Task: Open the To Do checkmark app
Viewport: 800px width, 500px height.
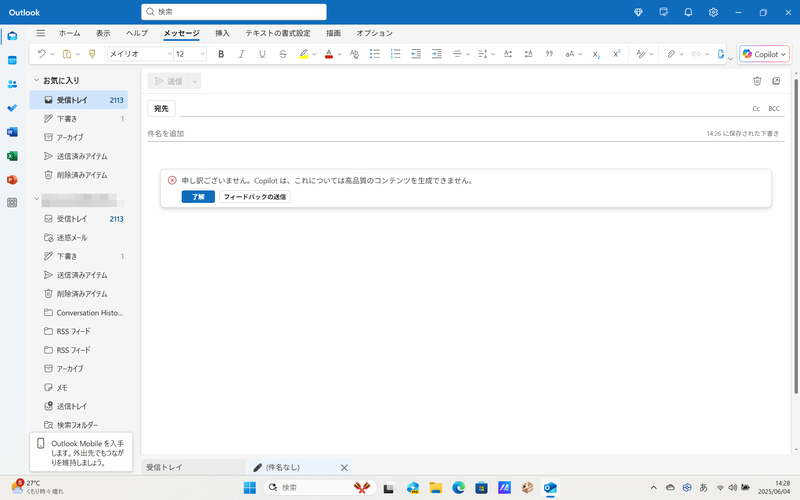Action: pos(12,108)
